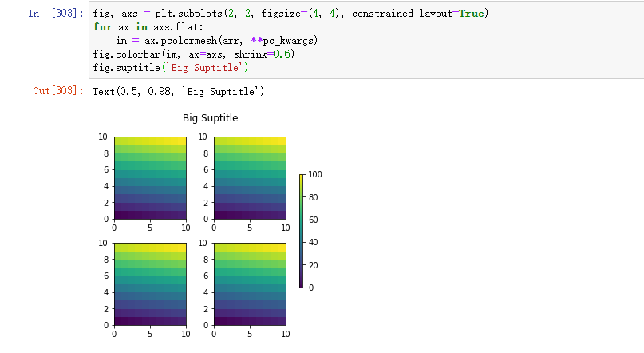The image size is (644, 353).
Task: Click the bottom-left pcolormesh subplot
Action: click(x=150, y=284)
